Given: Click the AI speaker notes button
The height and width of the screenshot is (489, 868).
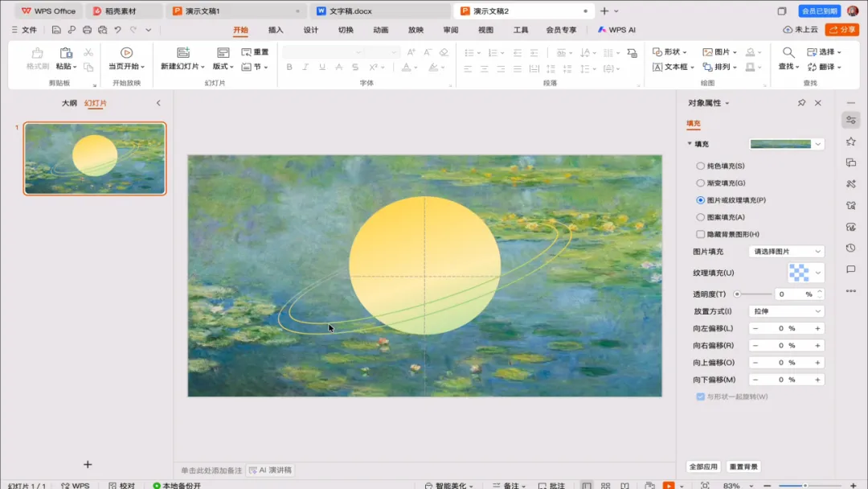Looking at the screenshot, I should [x=271, y=471].
